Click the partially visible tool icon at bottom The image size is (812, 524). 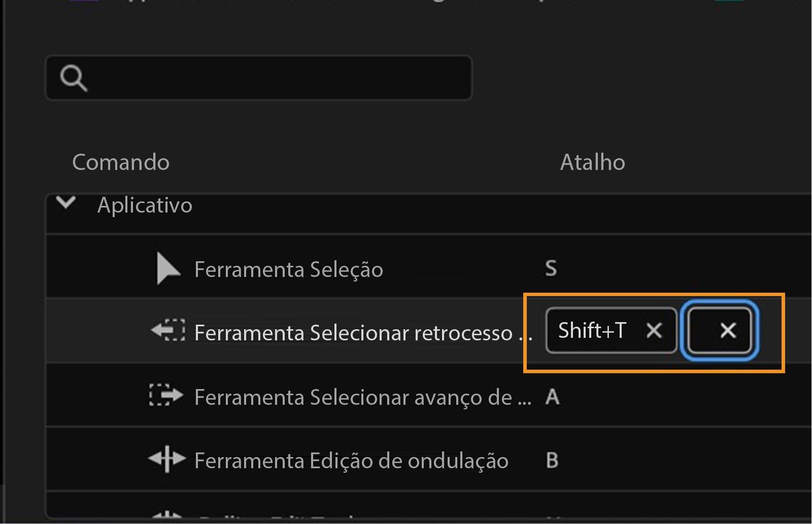[167, 517]
